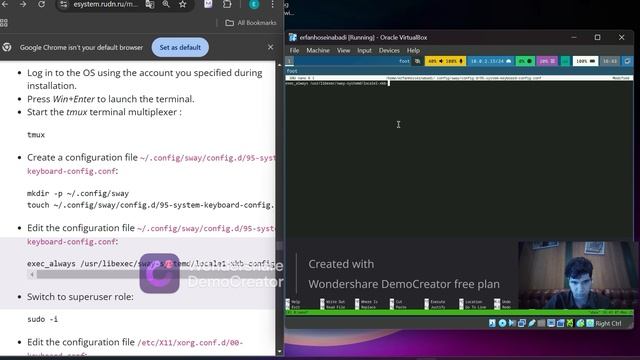Open the Chrome profile avatar

(x=254, y=4)
